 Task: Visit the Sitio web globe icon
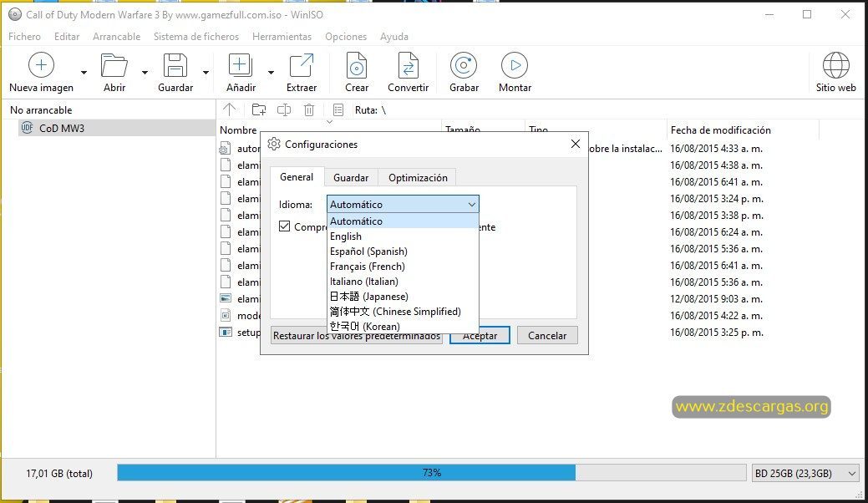tap(836, 65)
